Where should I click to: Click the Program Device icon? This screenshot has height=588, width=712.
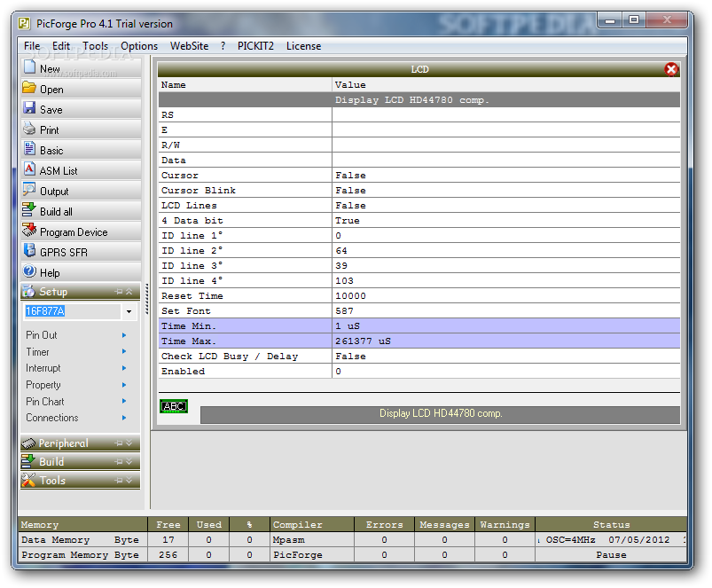pyautogui.click(x=29, y=230)
